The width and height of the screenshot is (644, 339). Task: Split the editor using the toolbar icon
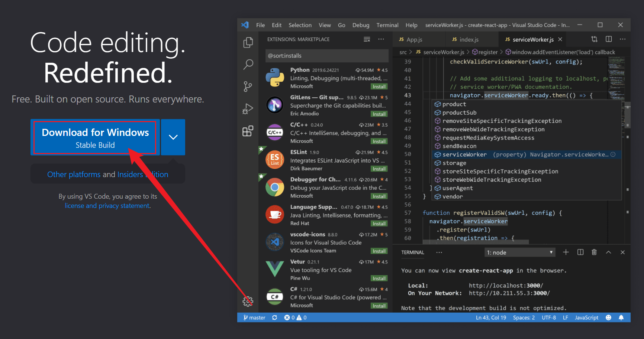pos(609,39)
